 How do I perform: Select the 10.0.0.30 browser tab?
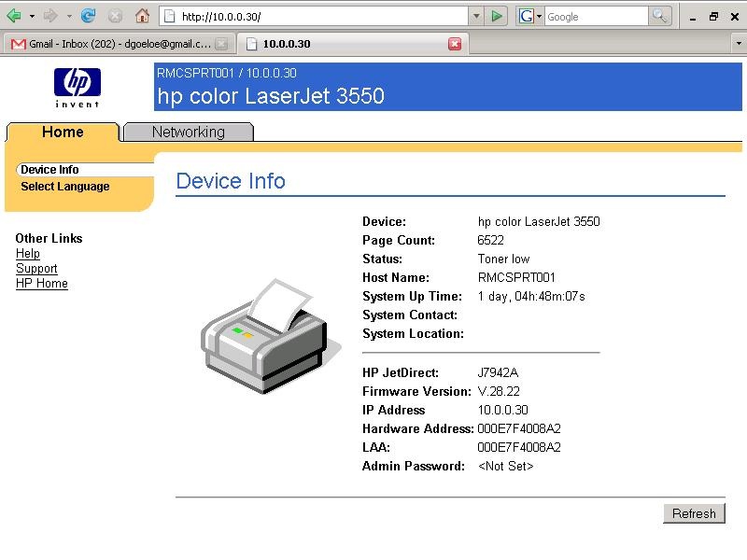click(x=353, y=44)
